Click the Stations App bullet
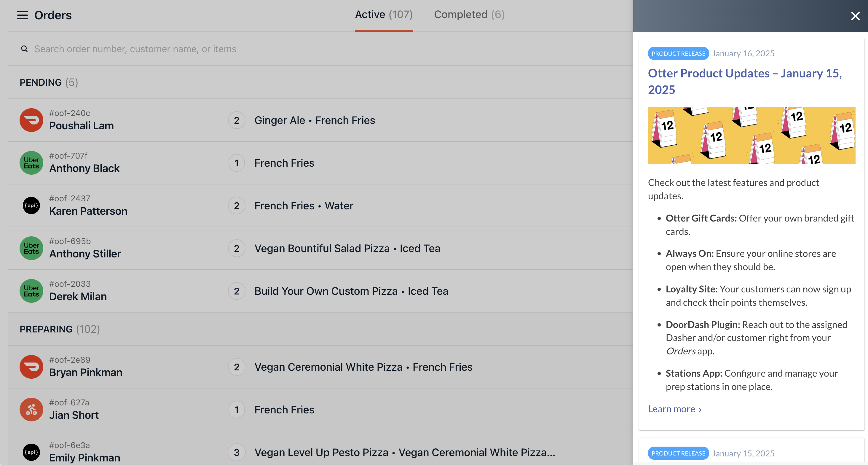 pos(751,380)
